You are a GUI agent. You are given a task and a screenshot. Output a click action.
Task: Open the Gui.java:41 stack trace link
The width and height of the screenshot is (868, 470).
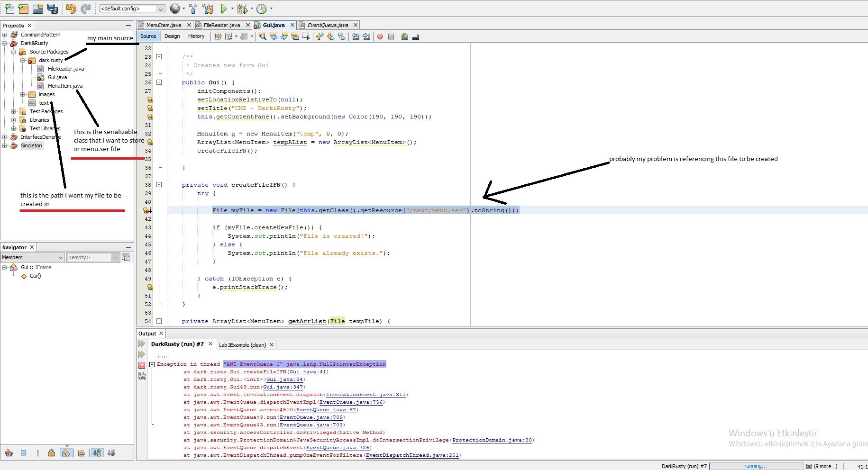click(308, 372)
